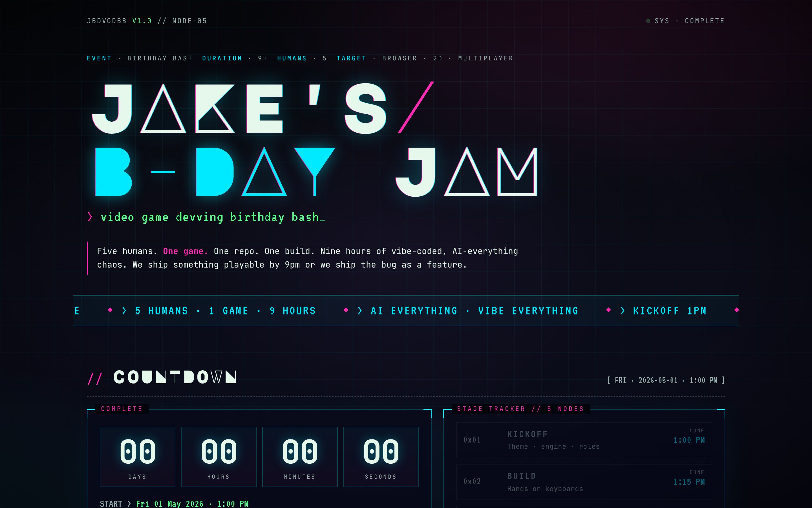The image size is (812, 508).
Task: Click the HOURS counter box
Action: click(x=219, y=457)
